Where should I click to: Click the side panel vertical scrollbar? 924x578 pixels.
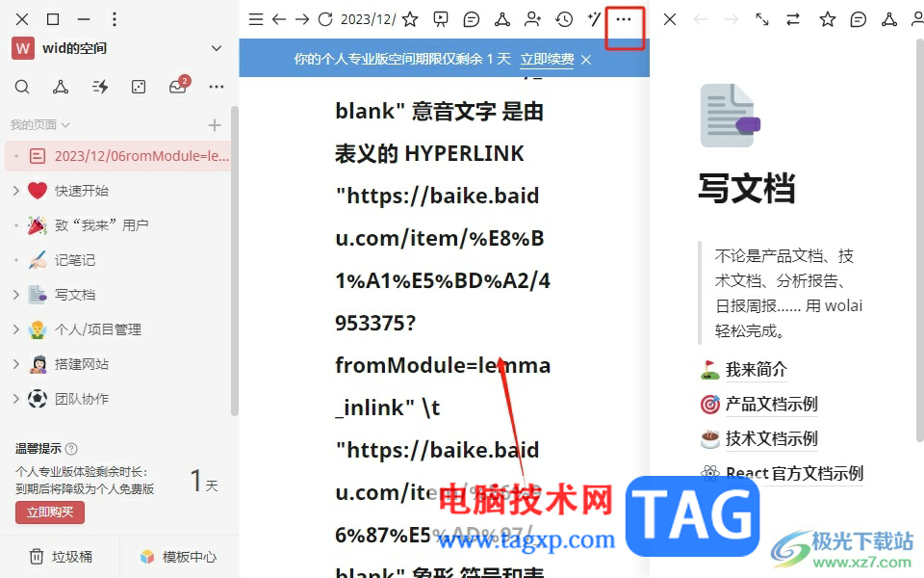click(920, 239)
